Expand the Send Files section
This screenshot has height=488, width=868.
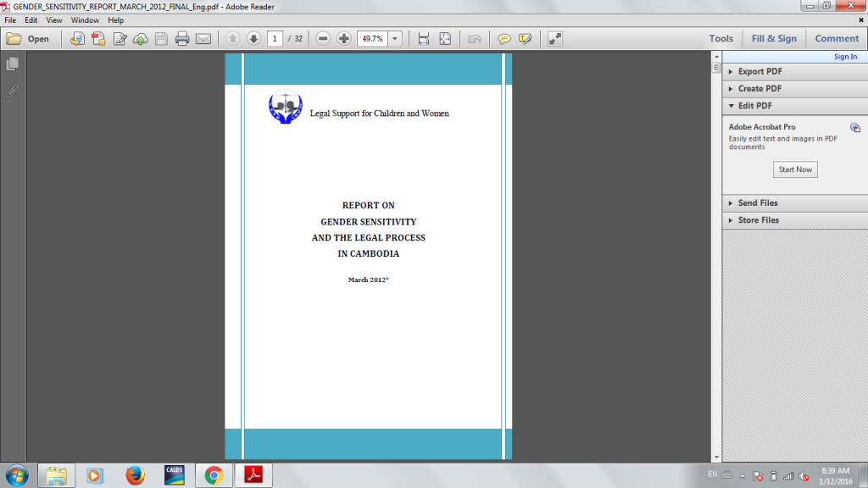click(x=757, y=203)
